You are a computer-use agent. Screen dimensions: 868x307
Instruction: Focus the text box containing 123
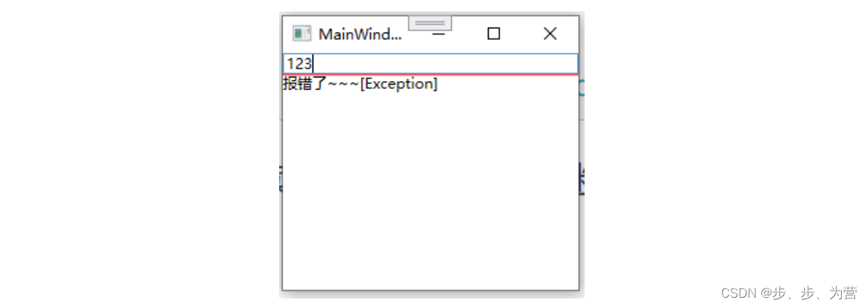(430, 63)
